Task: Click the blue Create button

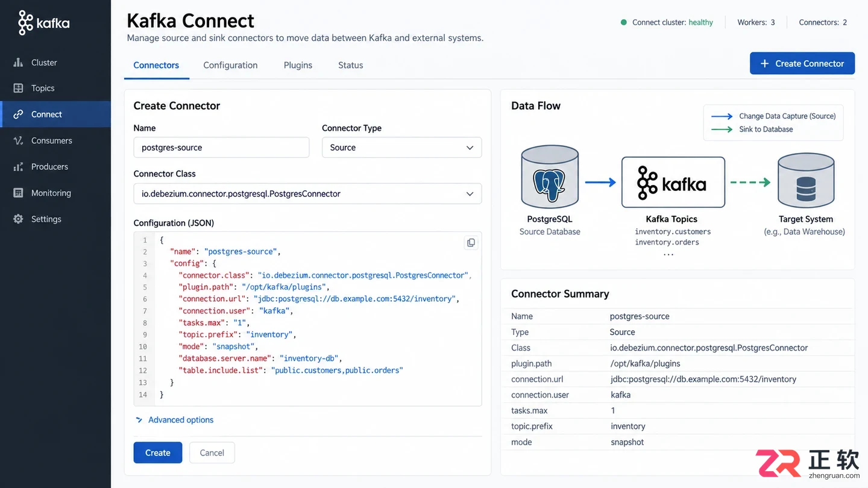Action: click(x=158, y=453)
